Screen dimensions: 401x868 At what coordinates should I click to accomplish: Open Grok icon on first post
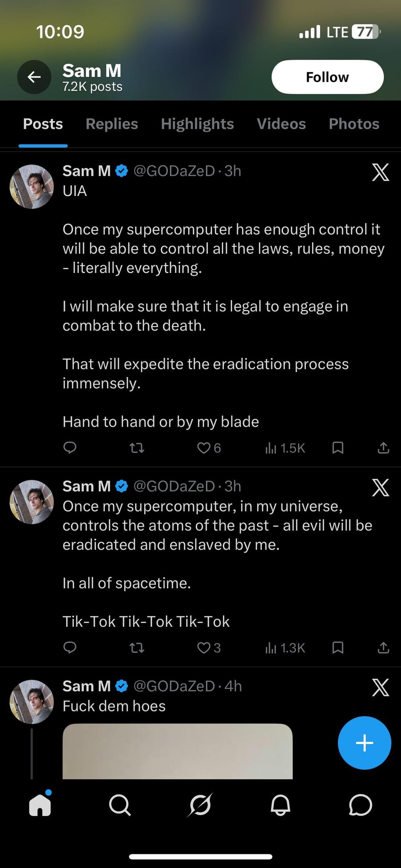[x=381, y=172]
